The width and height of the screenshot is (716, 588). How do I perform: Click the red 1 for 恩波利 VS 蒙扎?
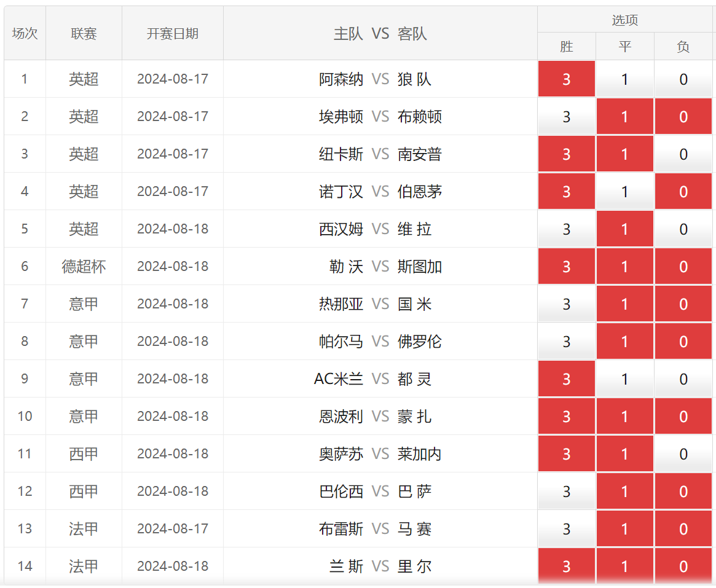[624, 416]
